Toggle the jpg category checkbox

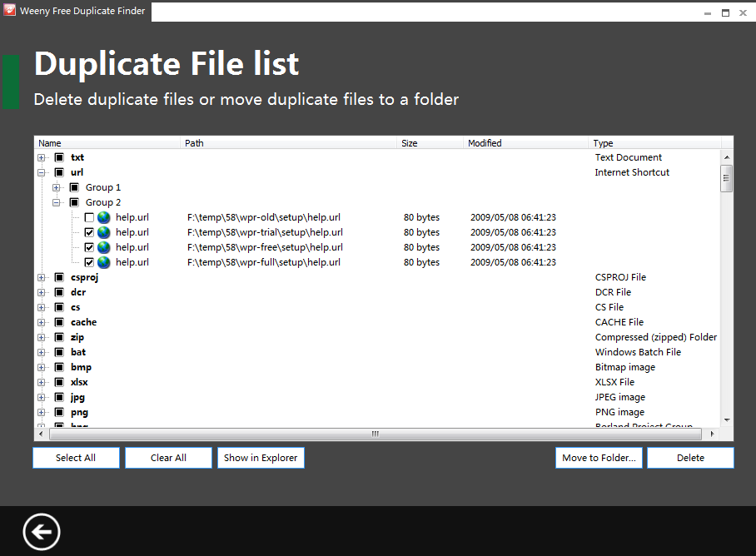[59, 398]
